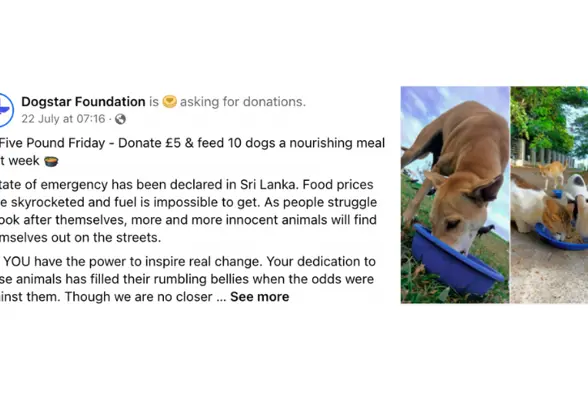The width and height of the screenshot is (588, 398).
Task: Open the Dogstar Foundation profile avatar
Action: tap(6, 110)
